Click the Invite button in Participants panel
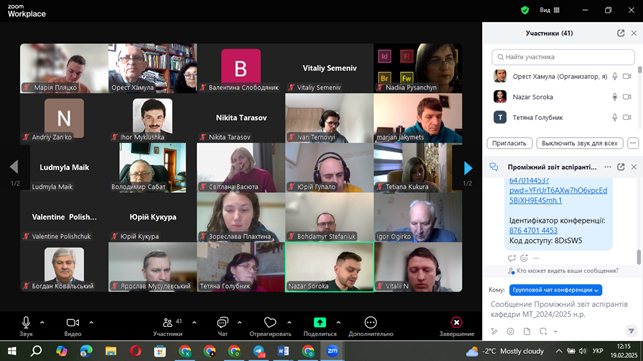The width and height of the screenshot is (643, 361). [x=509, y=143]
